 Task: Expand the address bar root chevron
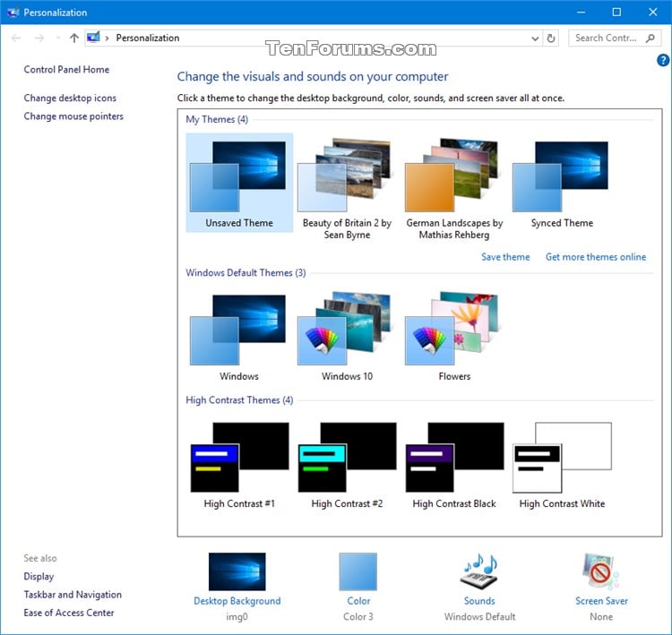pyautogui.click(x=107, y=39)
